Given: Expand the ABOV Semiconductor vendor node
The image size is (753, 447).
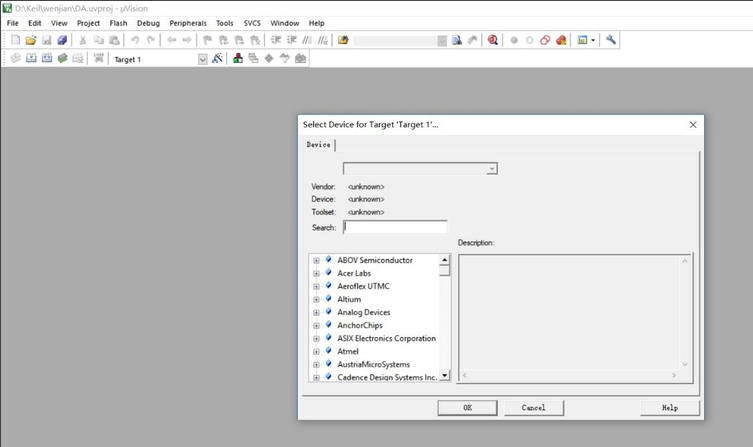Looking at the screenshot, I should 316,260.
